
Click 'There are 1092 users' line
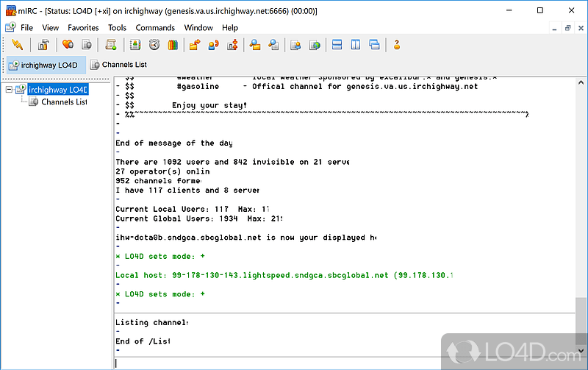click(232, 162)
